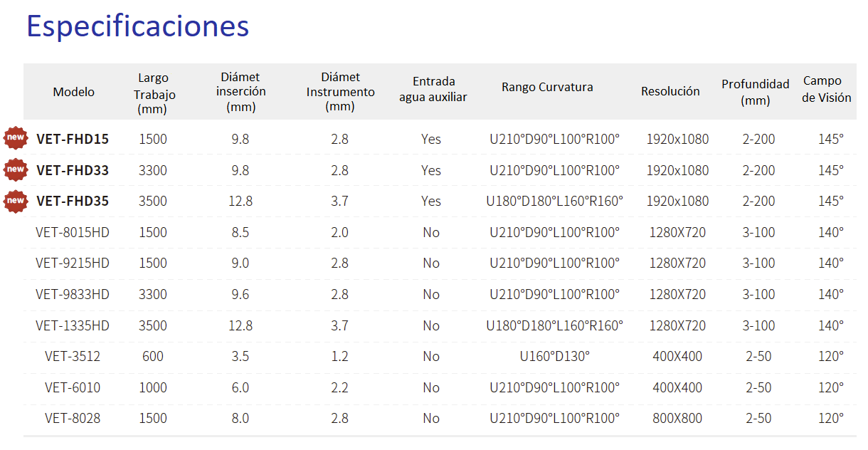Select the VET-FHD33 model name
Screen dimensions: 868x450
[73, 170]
